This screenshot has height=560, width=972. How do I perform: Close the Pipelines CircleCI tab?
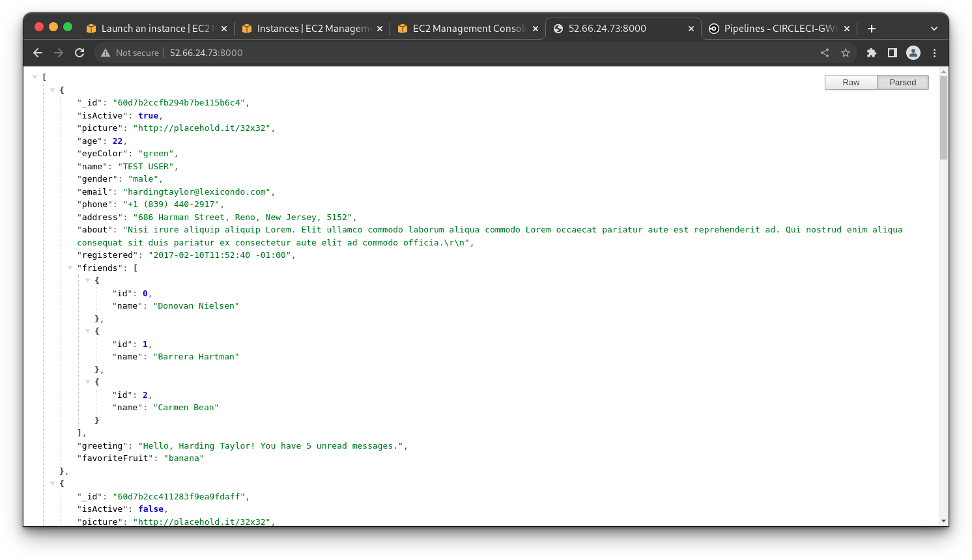[x=847, y=29]
